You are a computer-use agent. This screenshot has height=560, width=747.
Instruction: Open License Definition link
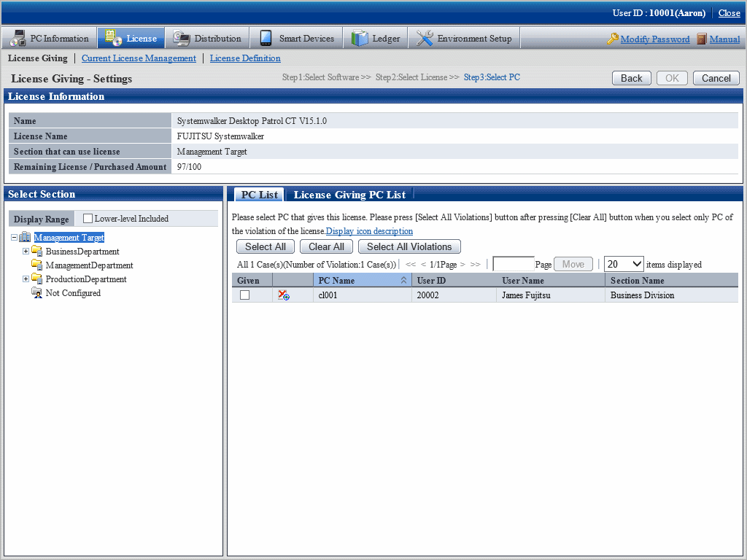point(245,58)
